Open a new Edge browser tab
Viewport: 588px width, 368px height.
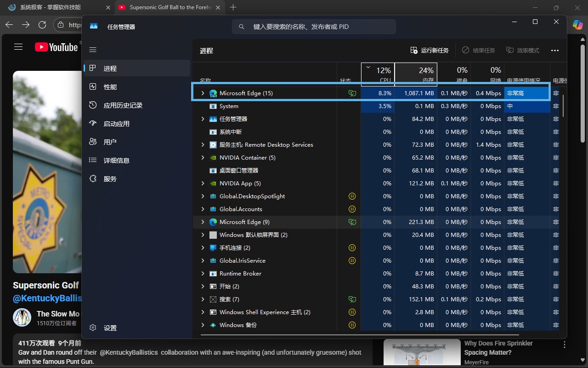click(x=233, y=7)
